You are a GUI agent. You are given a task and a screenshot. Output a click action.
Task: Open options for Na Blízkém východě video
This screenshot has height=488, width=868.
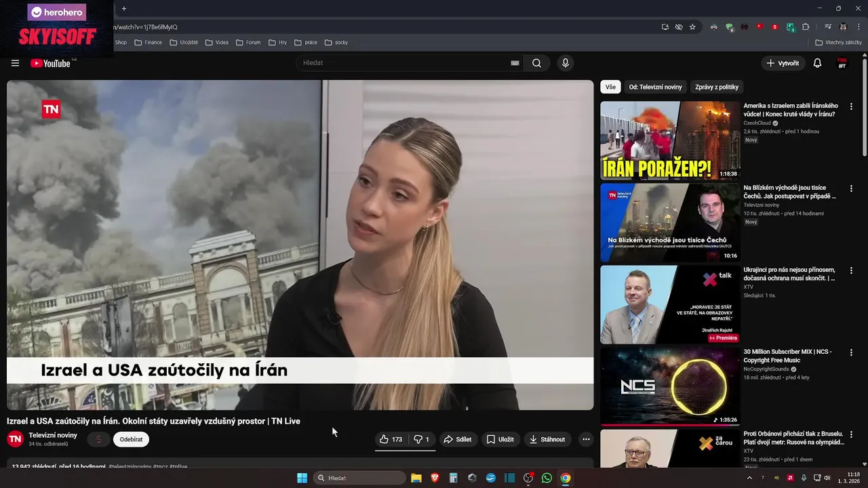(851, 188)
